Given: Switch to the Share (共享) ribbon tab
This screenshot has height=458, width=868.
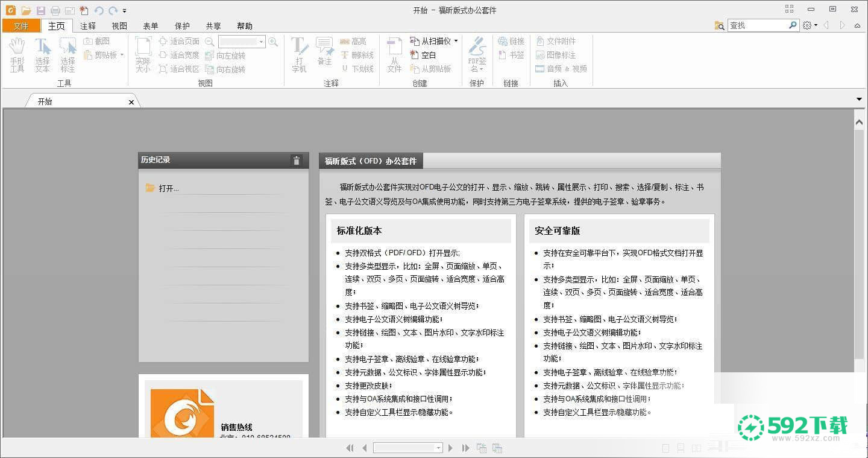Looking at the screenshot, I should pos(213,26).
